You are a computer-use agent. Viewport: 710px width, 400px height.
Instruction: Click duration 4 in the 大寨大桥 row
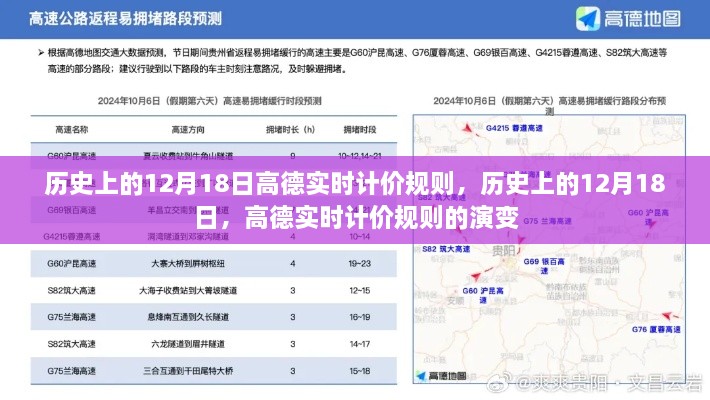pyautogui.click(x=293, y=263)
